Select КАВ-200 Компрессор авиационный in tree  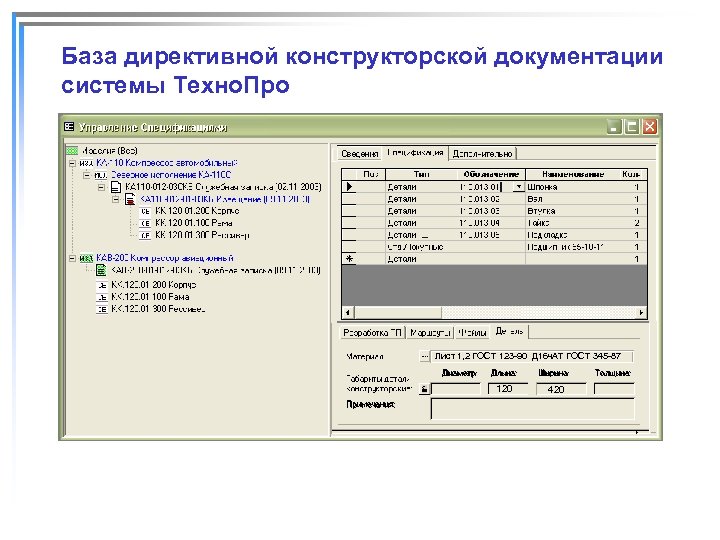(164, 258)
